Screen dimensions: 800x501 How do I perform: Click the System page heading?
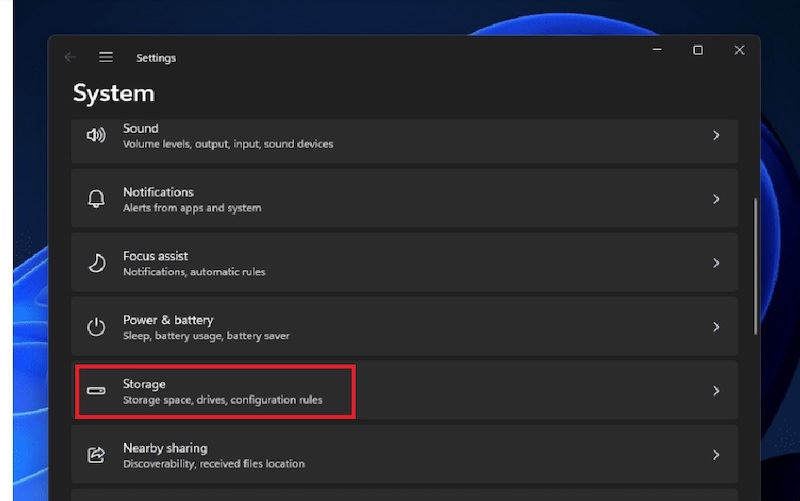[x=114, y=93]
